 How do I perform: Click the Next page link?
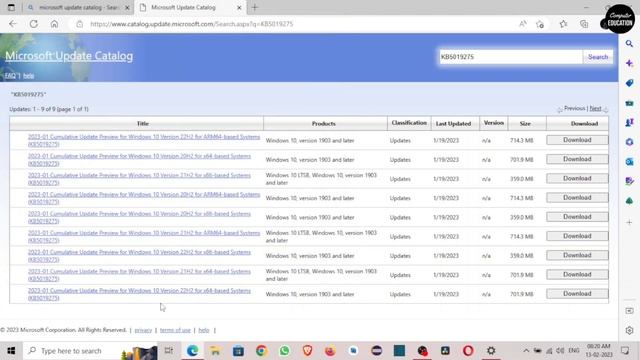pyautogui.click(x=596, y=109)
